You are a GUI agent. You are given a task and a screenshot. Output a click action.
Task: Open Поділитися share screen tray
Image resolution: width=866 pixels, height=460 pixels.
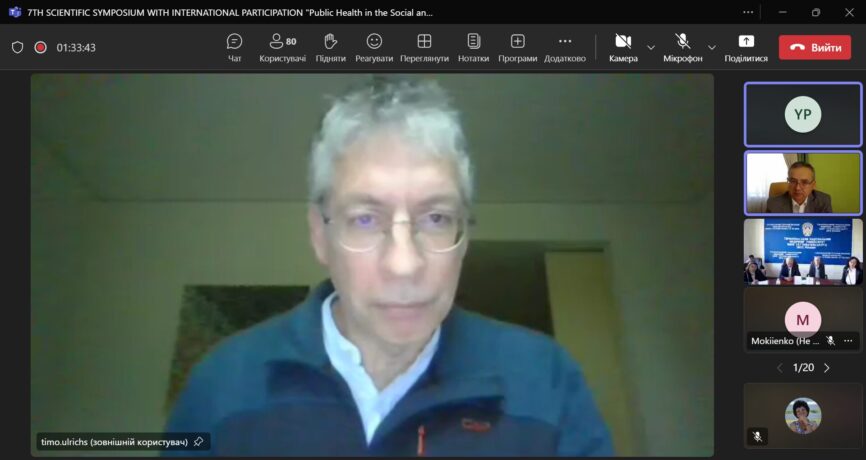pyautogui.click(x=746, y=47)
